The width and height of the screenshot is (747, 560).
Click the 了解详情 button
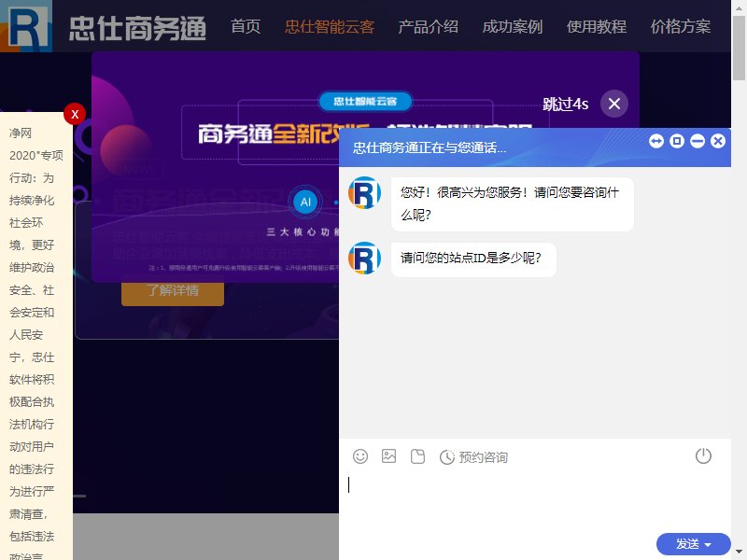(x=173, y=290)
